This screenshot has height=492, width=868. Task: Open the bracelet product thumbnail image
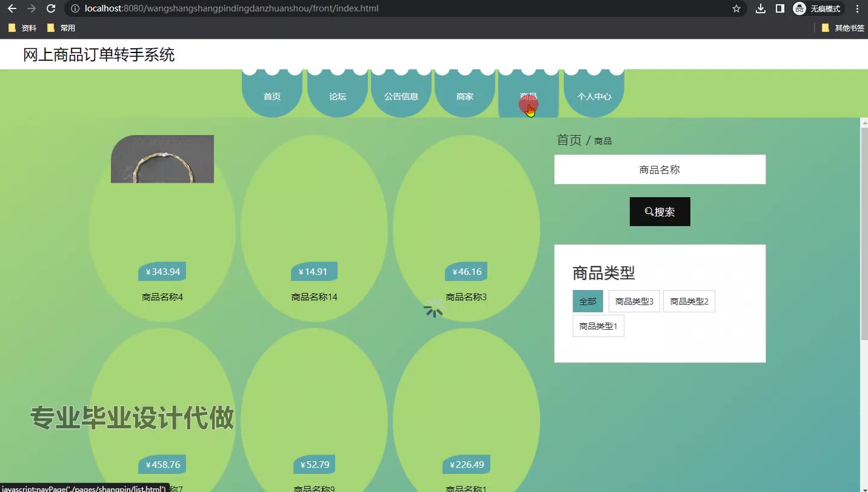pos(162,159)
